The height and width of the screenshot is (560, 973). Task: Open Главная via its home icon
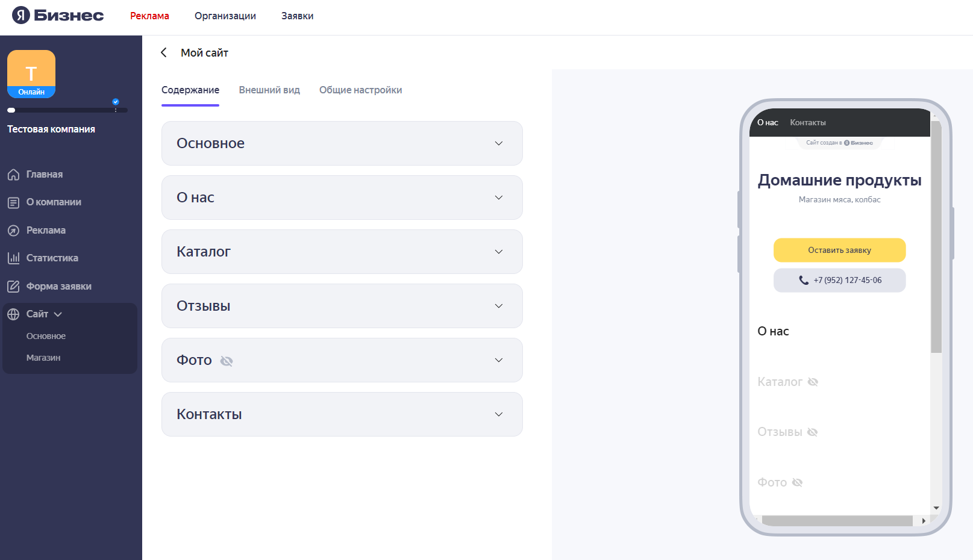pos(13,175)
